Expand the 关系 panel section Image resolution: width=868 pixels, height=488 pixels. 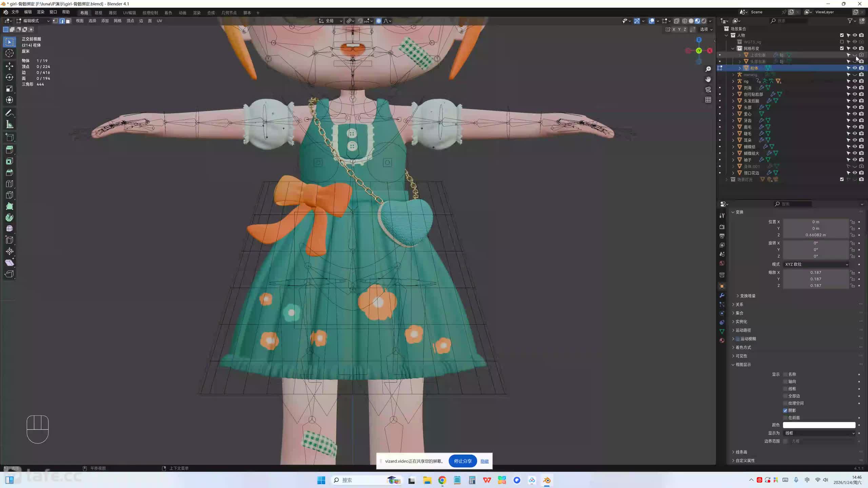click(739, 304)
